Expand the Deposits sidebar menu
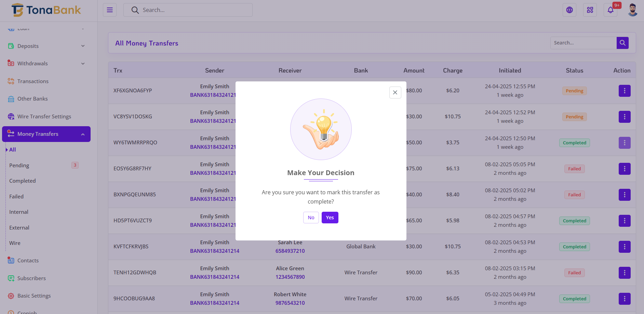Image resolution: width=644 pixels, height=314 pixels. [46, 46]
